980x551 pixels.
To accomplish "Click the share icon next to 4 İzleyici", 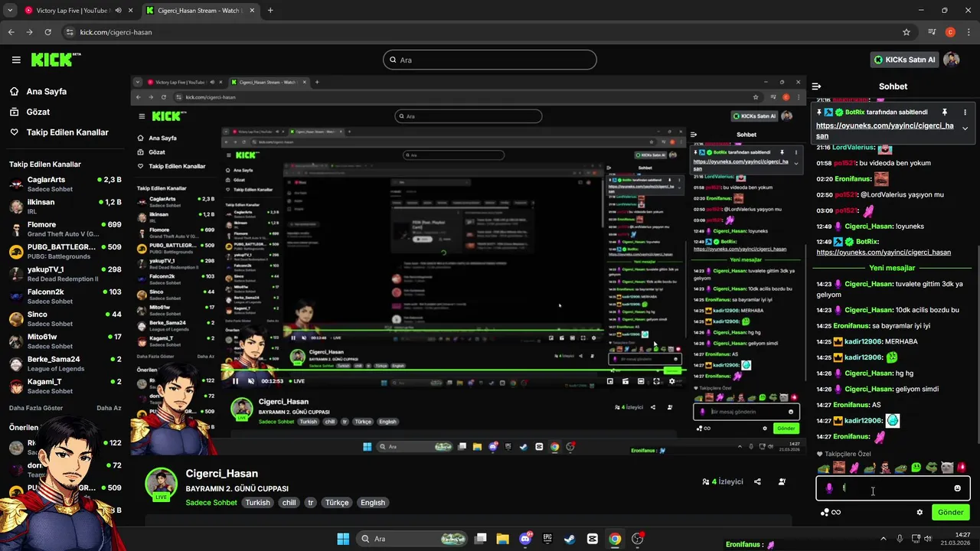I will pos(757,481).
